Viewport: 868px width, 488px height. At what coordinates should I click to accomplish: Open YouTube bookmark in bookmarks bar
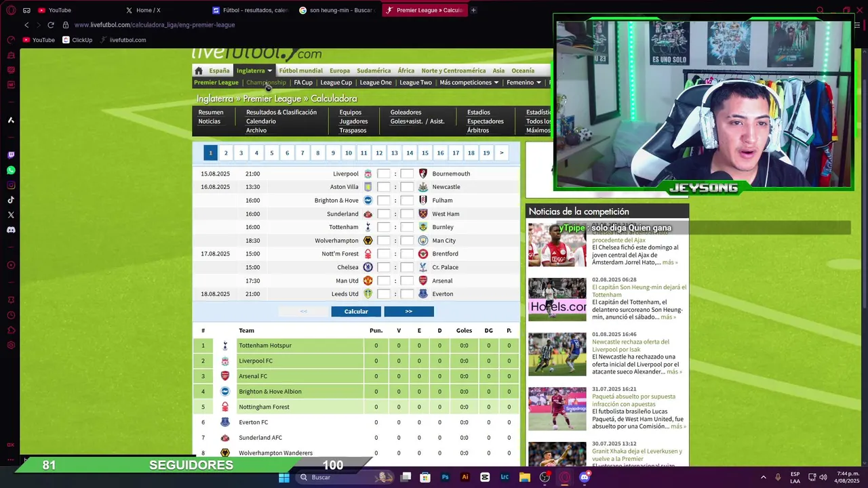pyautogui.click(x=39, y=40)
